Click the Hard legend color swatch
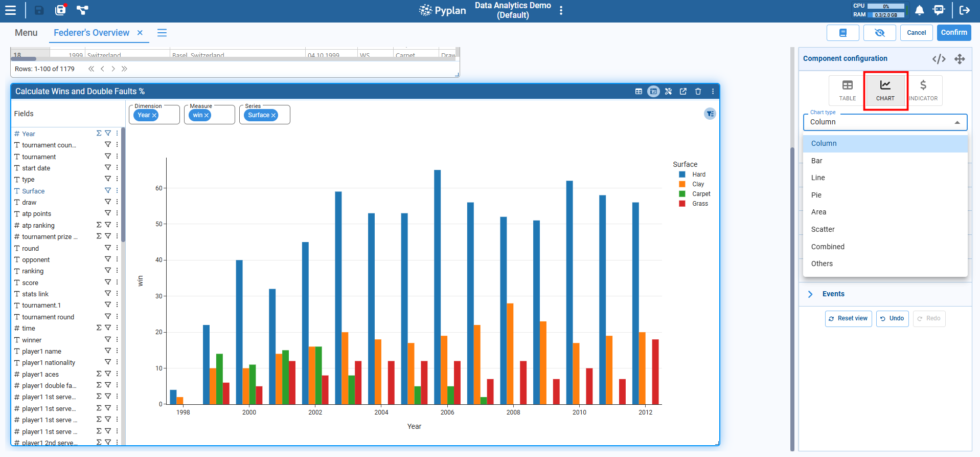 (682, 175)
